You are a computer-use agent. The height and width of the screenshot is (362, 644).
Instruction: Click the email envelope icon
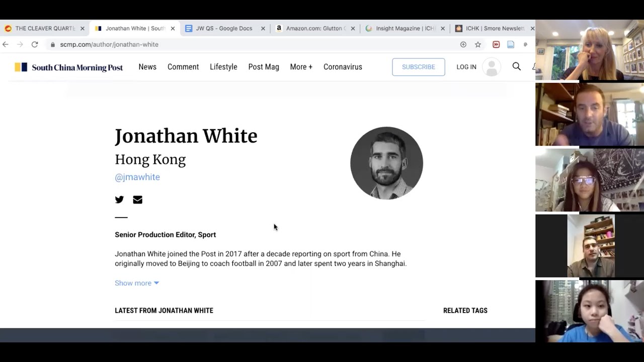point(137,200)
